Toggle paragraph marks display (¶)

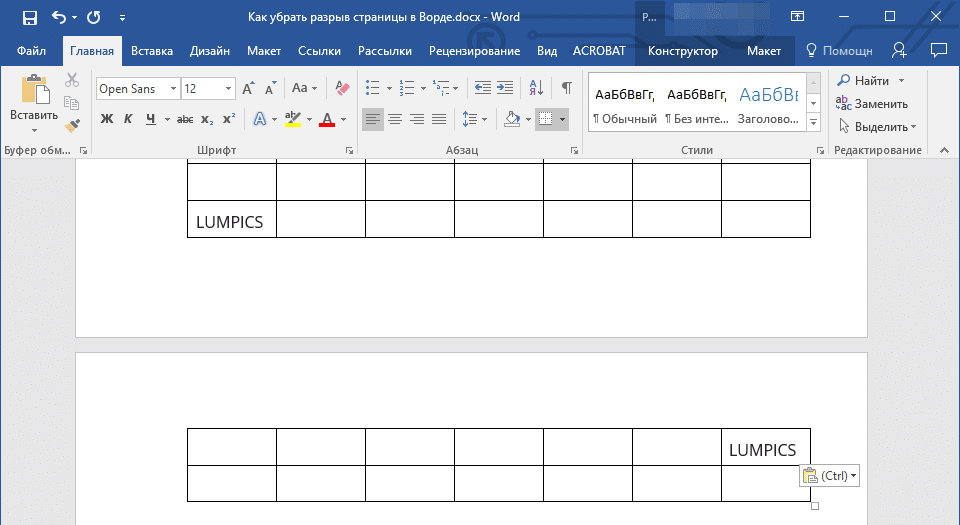click(x=566, y=89)
